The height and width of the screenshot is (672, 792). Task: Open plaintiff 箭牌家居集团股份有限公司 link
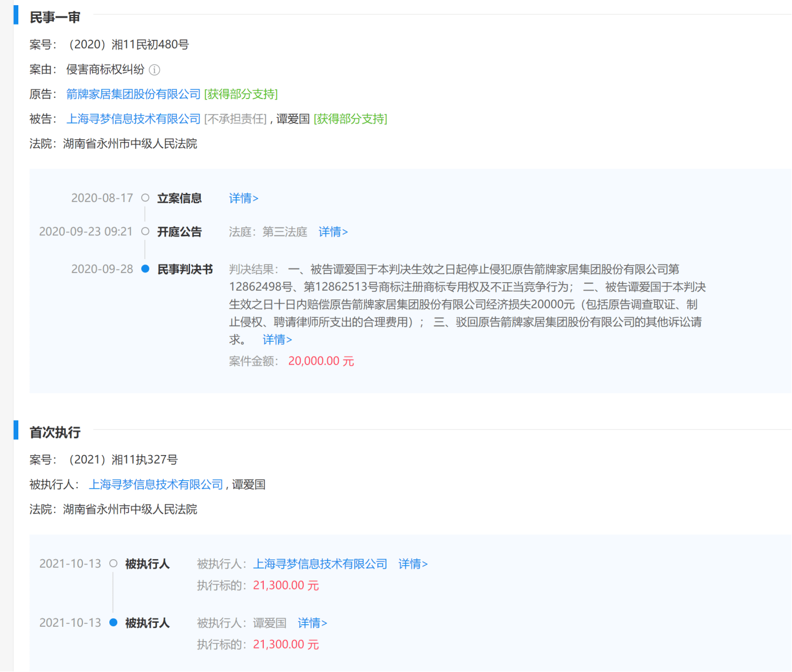tap(133, 94)
